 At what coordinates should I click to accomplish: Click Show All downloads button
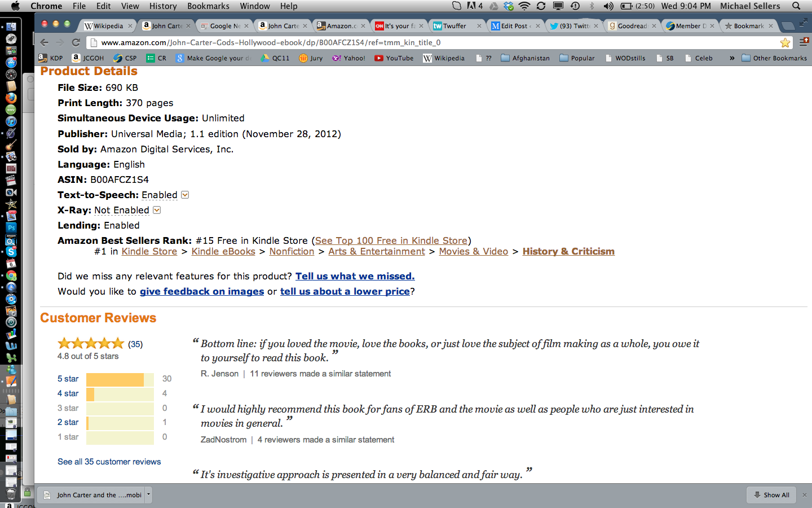(x=771, y=495)
